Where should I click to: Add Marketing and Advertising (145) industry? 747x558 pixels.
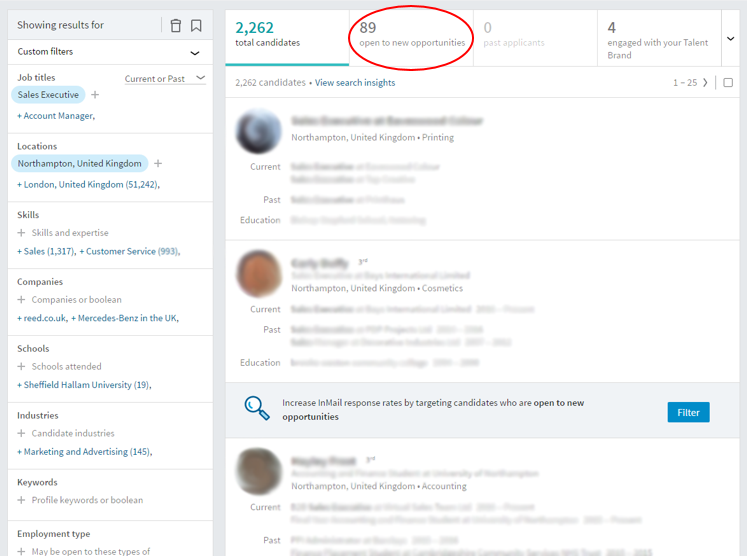(x=85, y=452)
